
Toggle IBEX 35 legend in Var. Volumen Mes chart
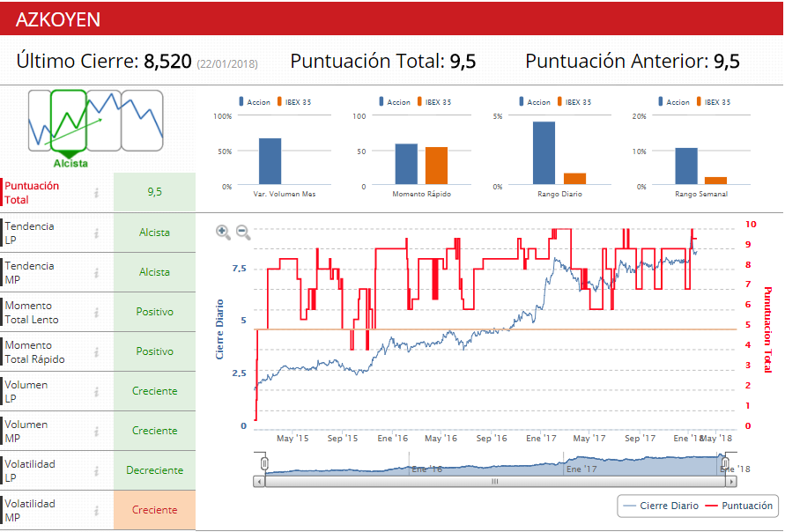tap(294, 101)
